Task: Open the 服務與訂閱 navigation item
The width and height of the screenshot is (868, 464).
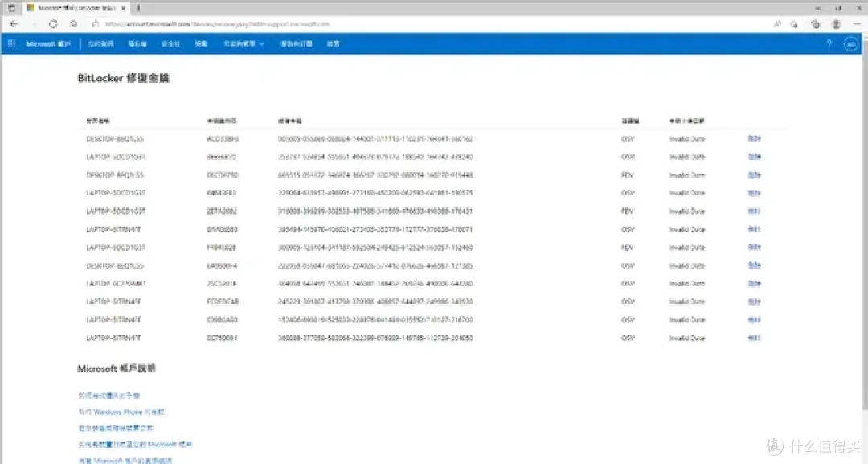Action: point(297,43)
